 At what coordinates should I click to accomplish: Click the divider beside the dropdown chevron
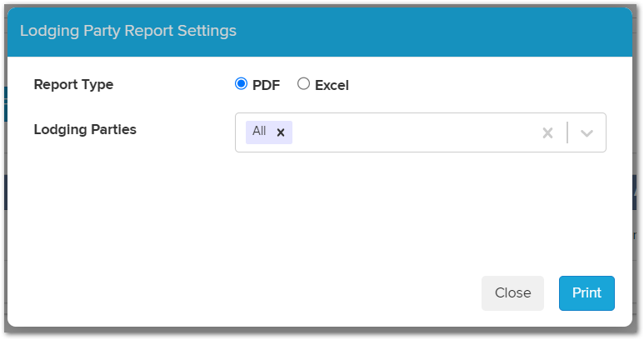[x=567, y=132]
